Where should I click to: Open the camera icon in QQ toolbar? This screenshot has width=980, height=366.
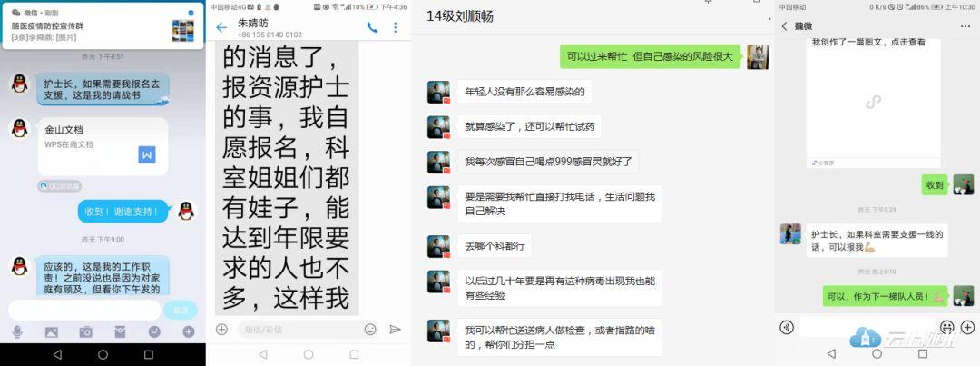coord(85,332)
